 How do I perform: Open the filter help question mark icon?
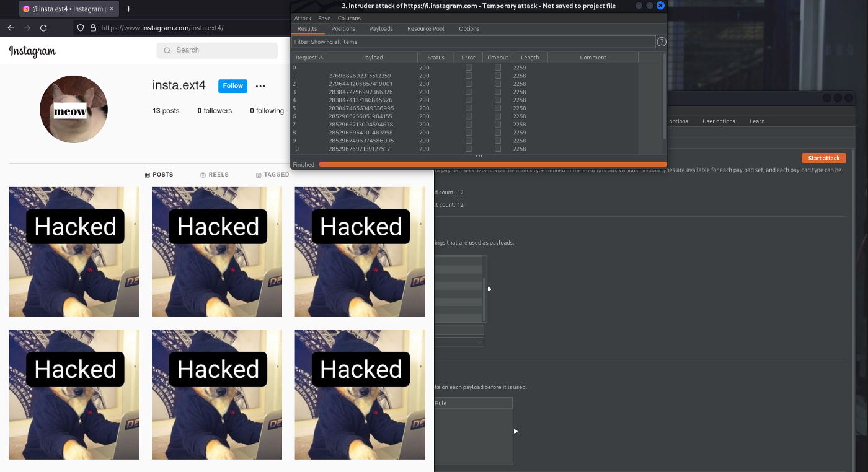(x=662, y=42)
